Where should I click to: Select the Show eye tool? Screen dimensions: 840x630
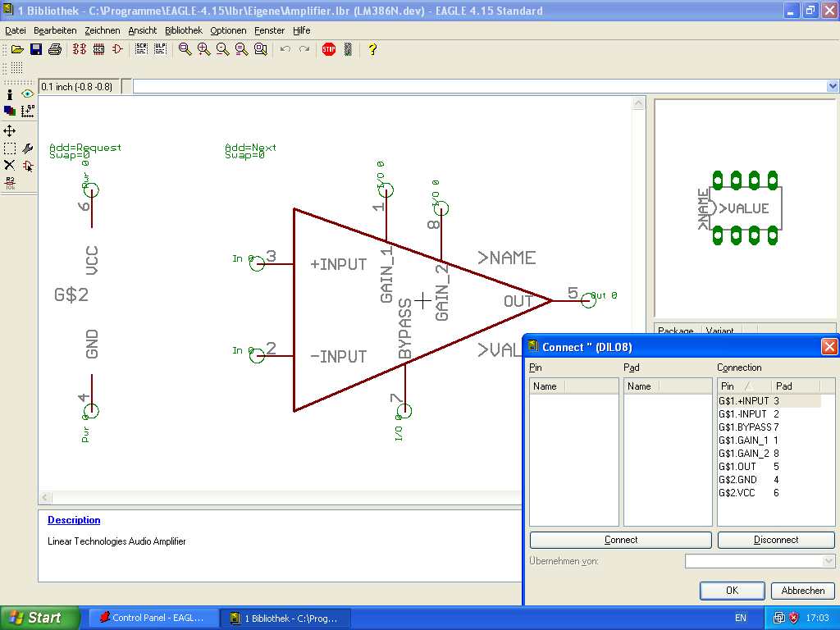(x=27, y=94)
